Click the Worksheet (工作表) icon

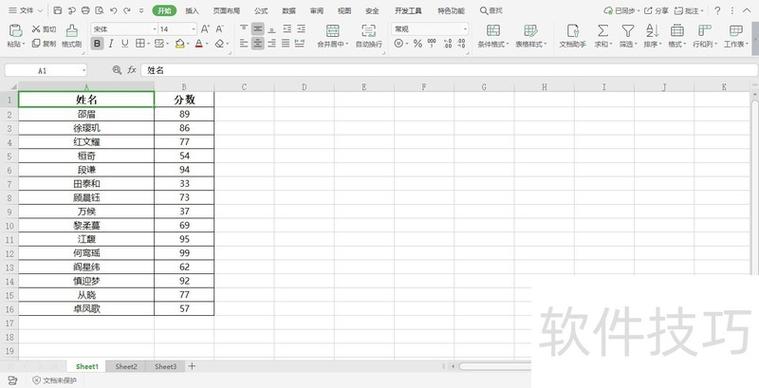(736, 30)
